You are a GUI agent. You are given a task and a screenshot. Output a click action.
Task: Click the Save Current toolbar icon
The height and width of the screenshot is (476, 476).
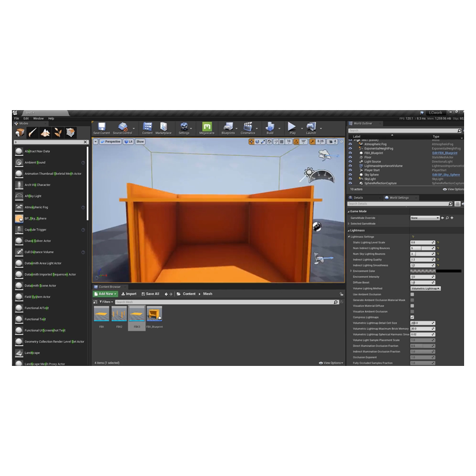click(101, 128)
